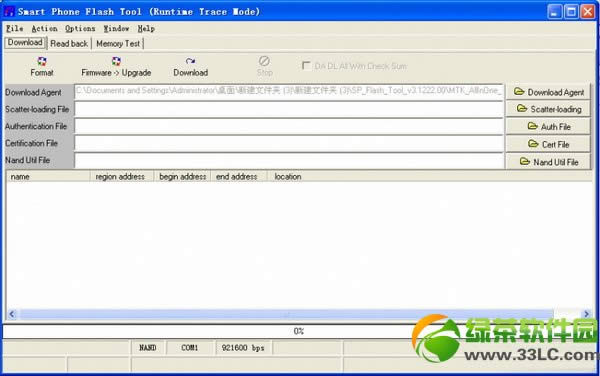This screenshot has height=376, width=600.
Task: Click the location column header
Action: pyautogui.click(x=430, y=176)
